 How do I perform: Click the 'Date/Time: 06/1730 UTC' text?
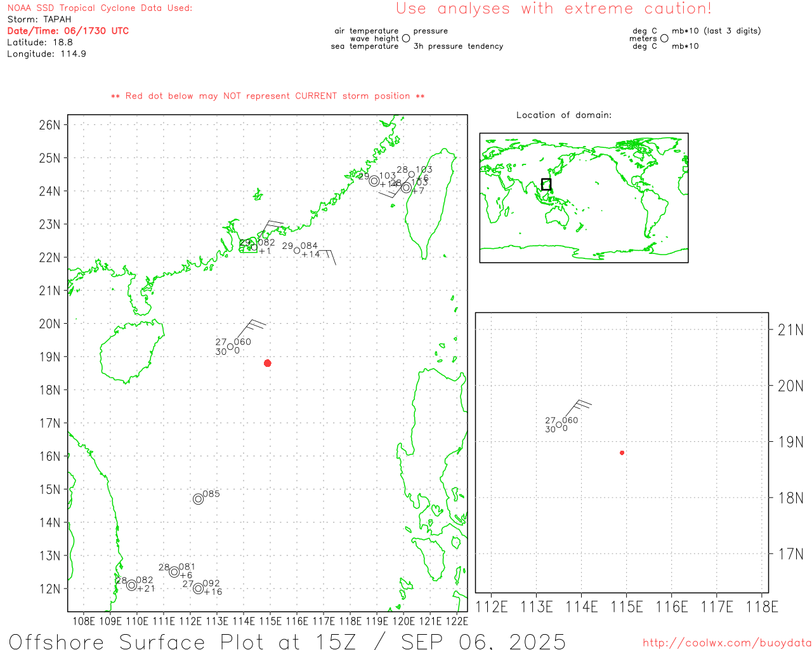68,31
